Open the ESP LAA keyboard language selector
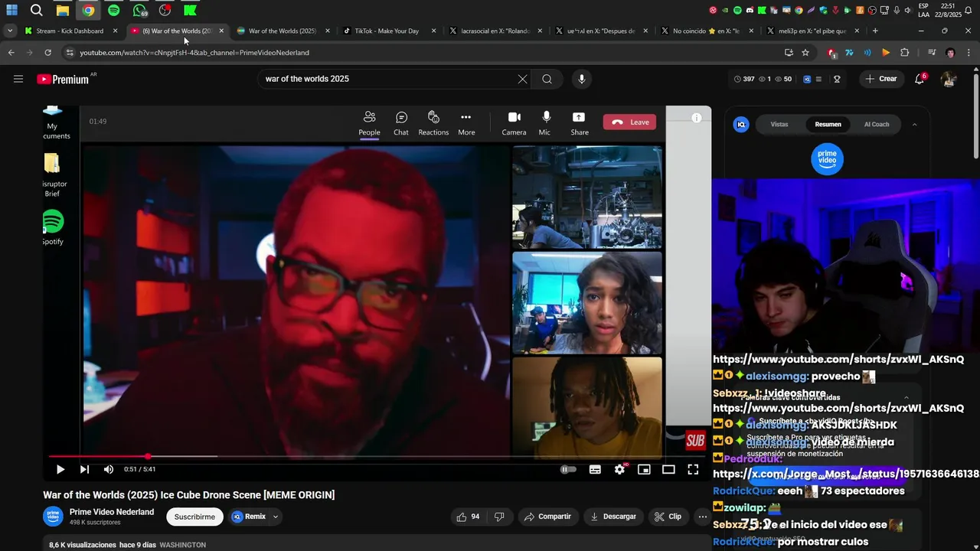 [923, 10]
